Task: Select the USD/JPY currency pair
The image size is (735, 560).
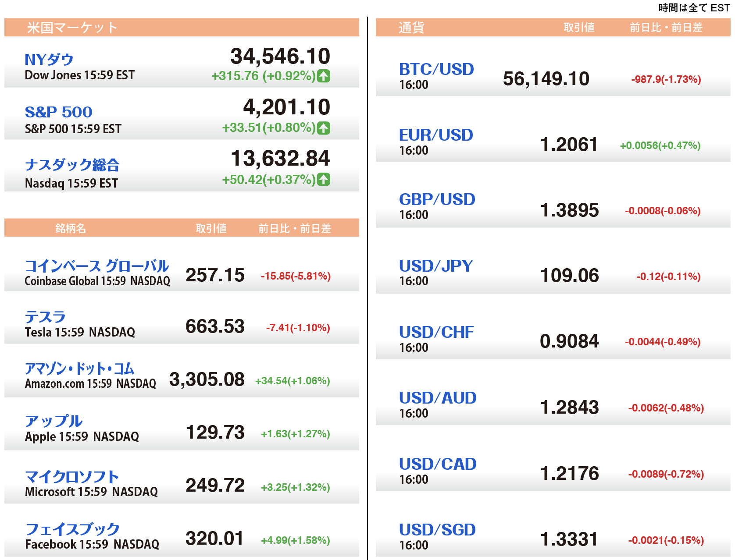Action: pyautogui.click(x=436, y=266)
